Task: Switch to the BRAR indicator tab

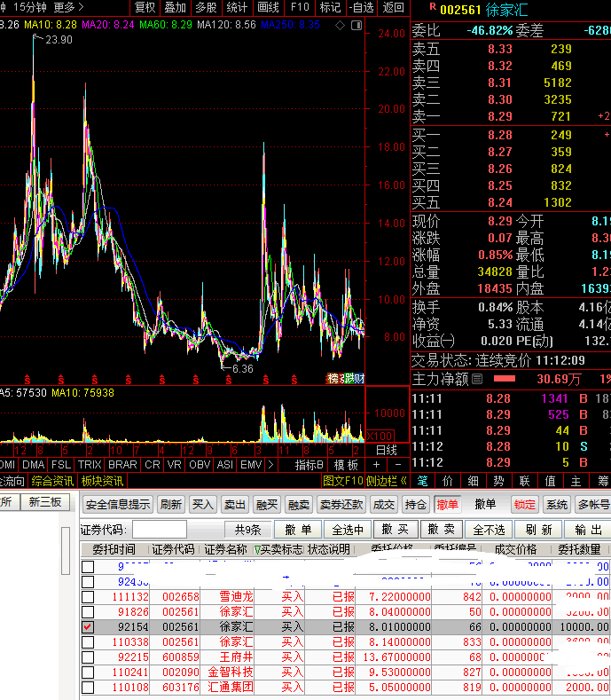Action: click(x=122, y=465)
